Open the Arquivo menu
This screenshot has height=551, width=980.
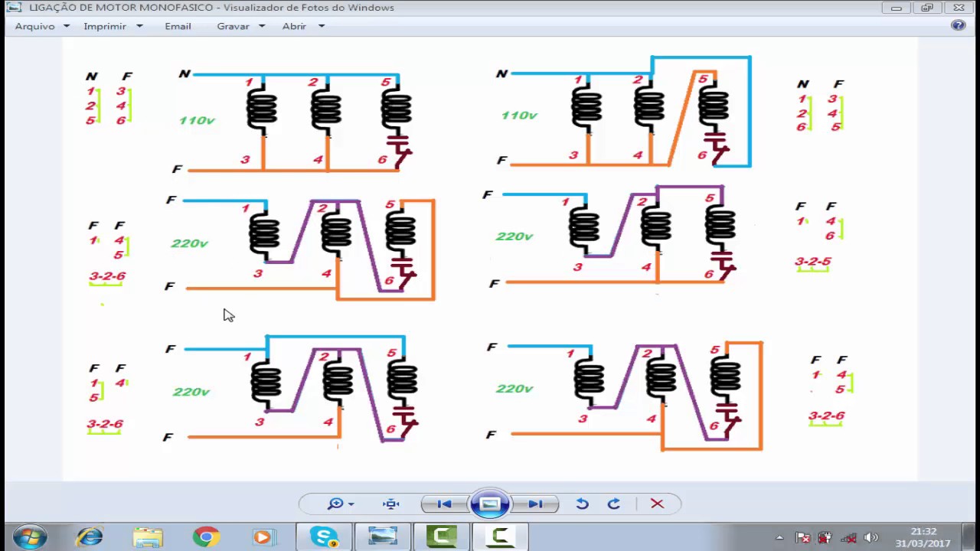pyautogui.click(x=42, y=26)
